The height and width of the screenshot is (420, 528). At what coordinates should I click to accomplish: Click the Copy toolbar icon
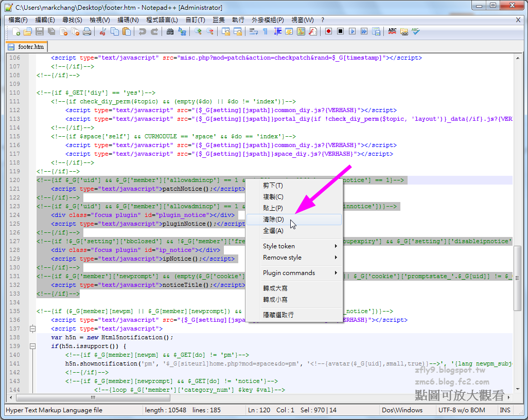[115, 31]
